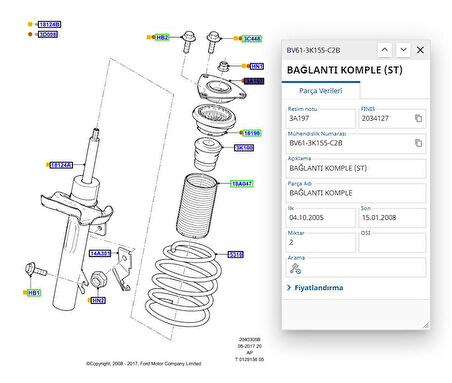Click the 18A047 dust boot label
The height and width of the screenshot is (383, 452).
242,184
